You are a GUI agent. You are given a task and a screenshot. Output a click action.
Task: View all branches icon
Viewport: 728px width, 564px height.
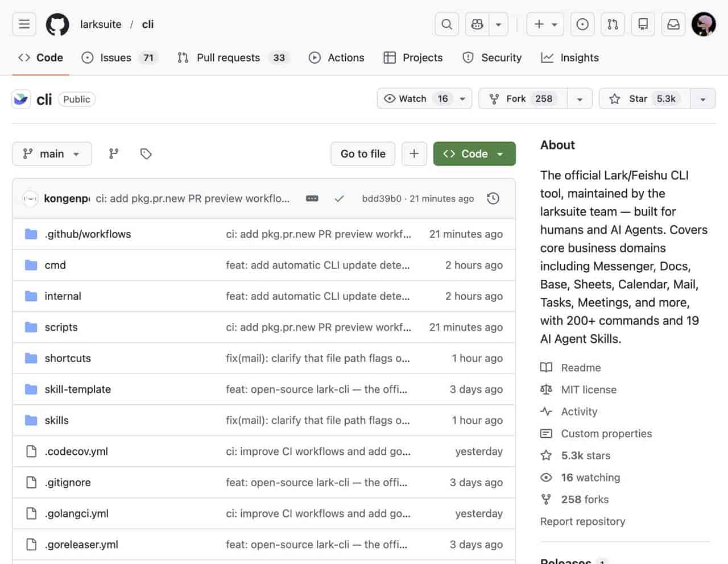pos(114,154)
